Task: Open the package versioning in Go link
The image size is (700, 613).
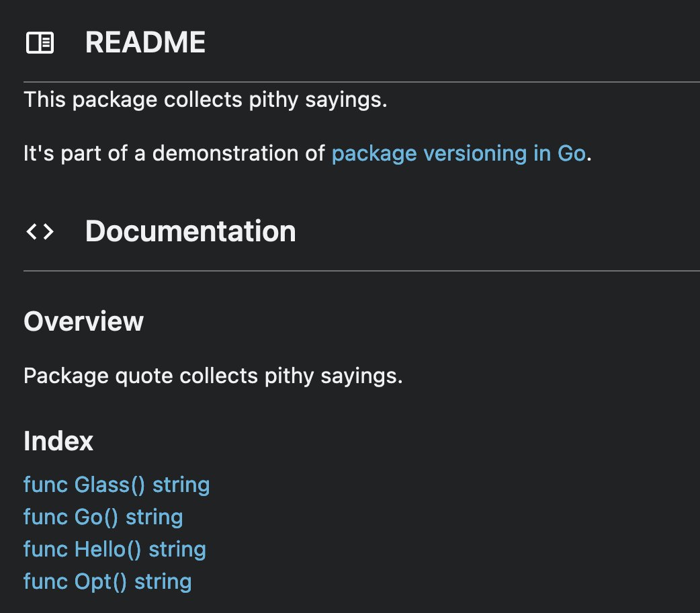Action: coord(459,154)
